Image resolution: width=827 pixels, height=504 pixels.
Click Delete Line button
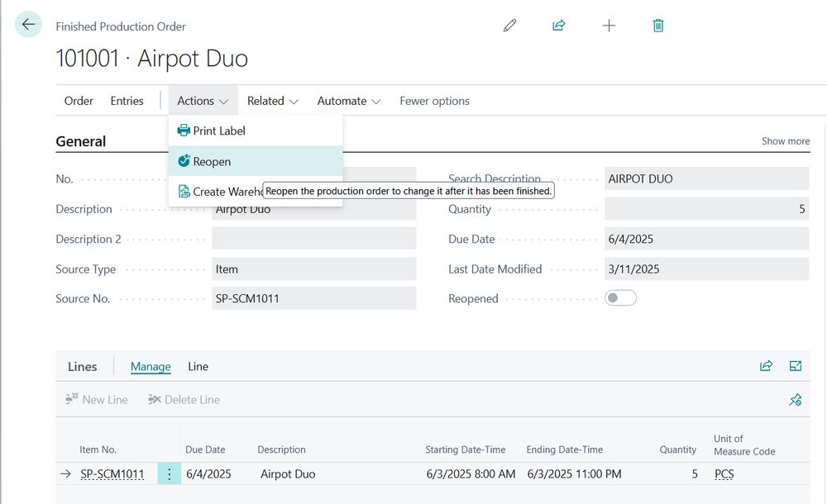[x=184, y=400]
